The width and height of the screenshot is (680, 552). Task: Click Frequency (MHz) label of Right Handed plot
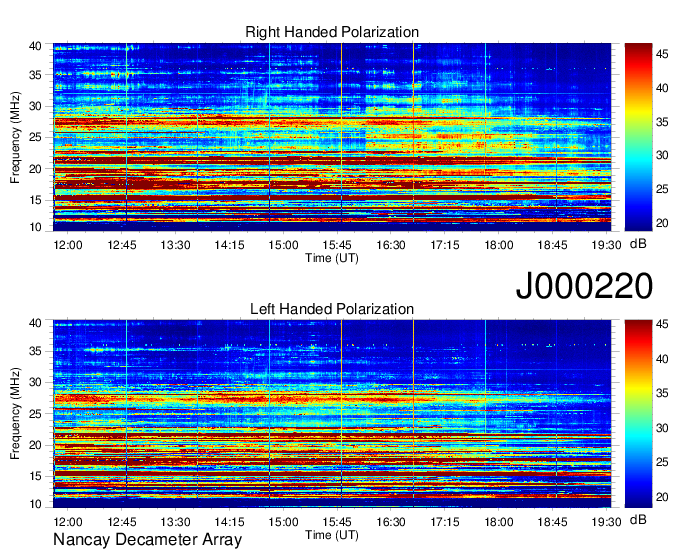(x=15, y=137)
